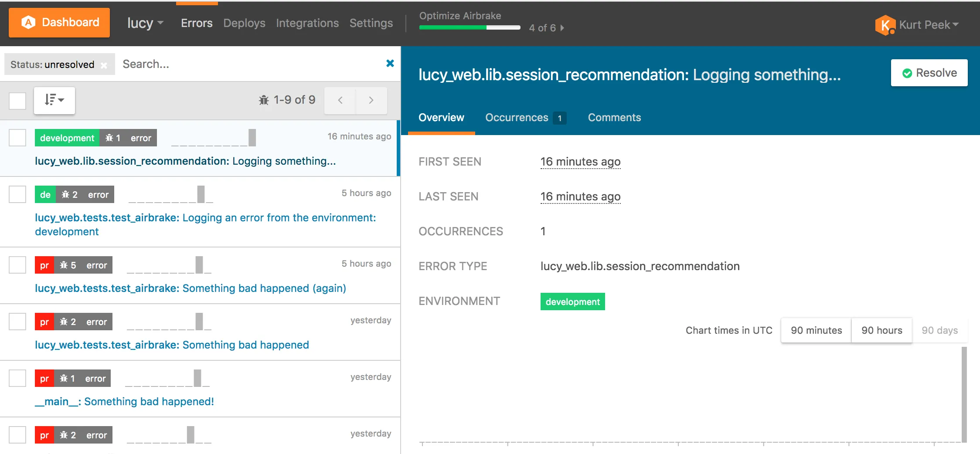Go to previous page of errors arrow

tap(340, 100)
